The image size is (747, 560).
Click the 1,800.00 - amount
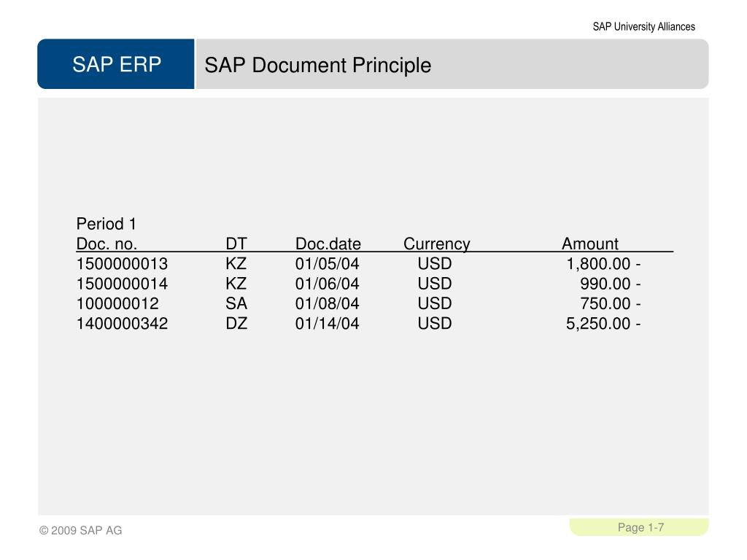coord(603,264)
